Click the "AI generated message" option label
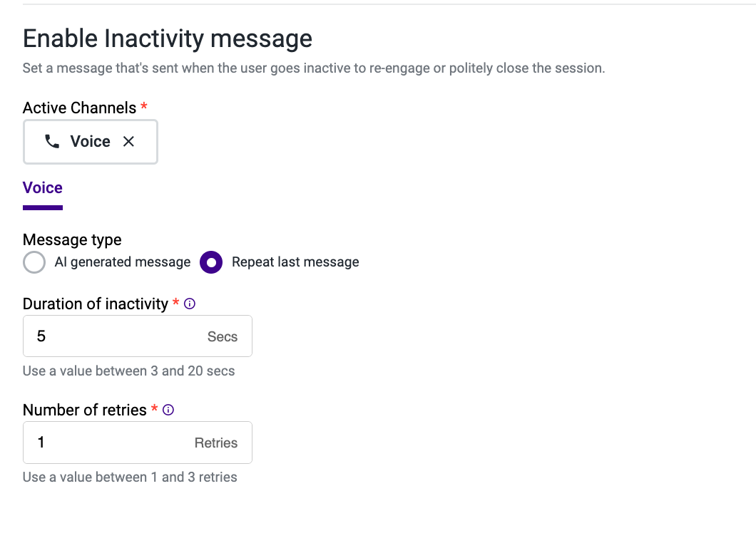Viewport: 756px width, 553px height. click(x=123, y=262)
